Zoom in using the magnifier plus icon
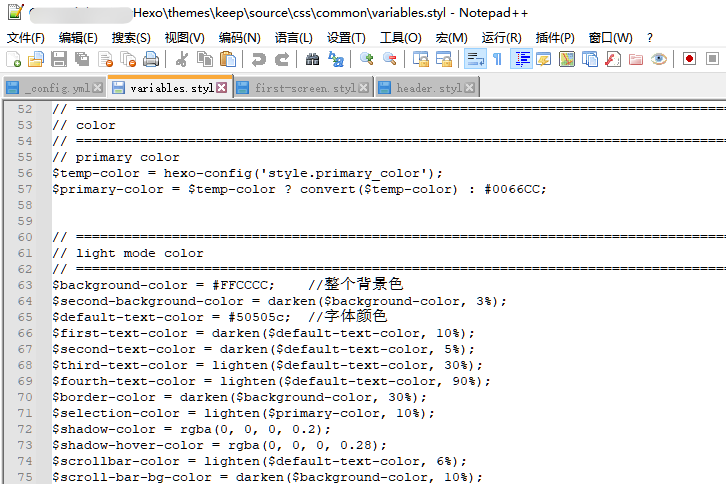The image size is (726, 484). (x=366, y=59)
